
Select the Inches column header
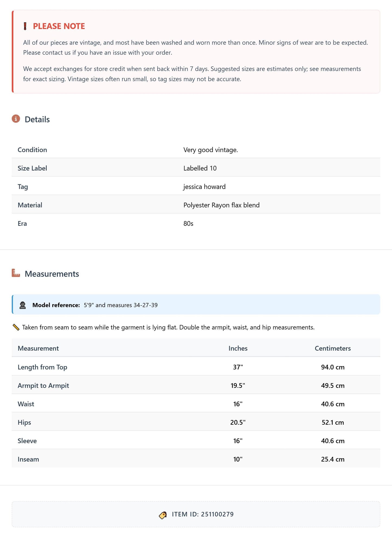(238, 348)
